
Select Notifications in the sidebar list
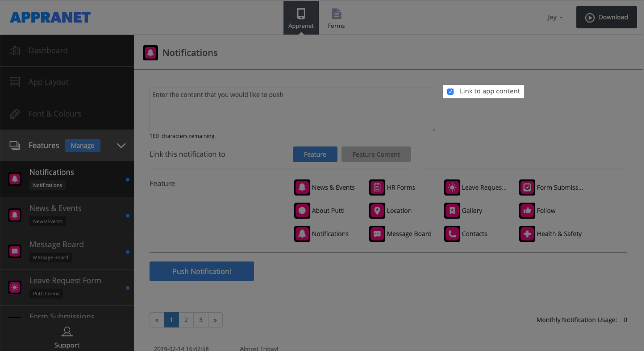(67, 179)
